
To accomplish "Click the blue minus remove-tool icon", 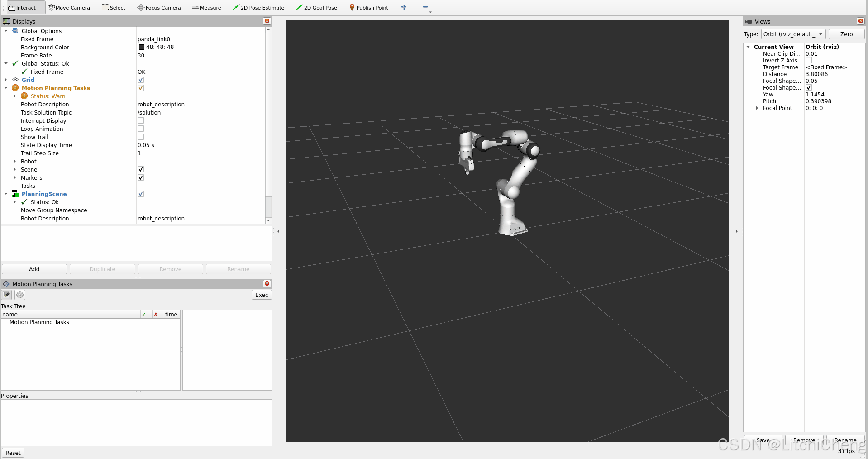I will [x=425, y=7].
